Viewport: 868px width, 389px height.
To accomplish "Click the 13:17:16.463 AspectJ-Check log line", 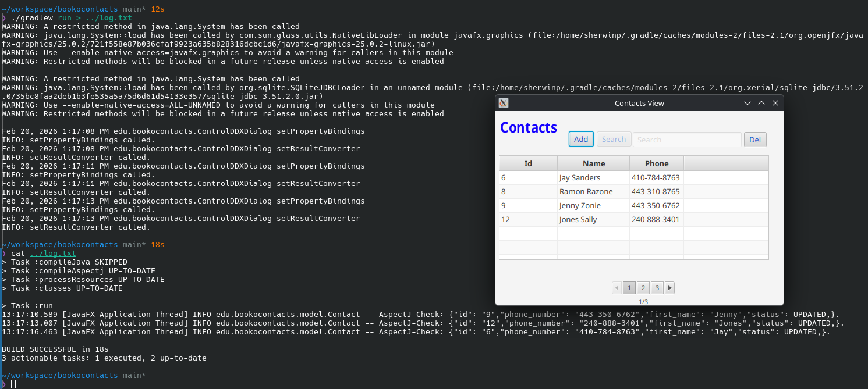I will click(416, 331).
